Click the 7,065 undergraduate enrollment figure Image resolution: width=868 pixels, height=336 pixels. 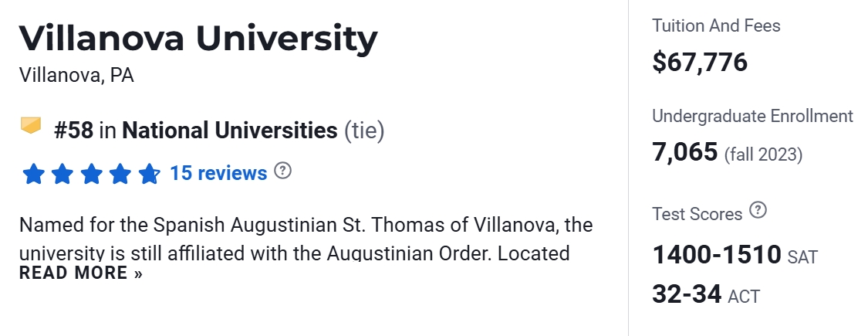point(685,152)
